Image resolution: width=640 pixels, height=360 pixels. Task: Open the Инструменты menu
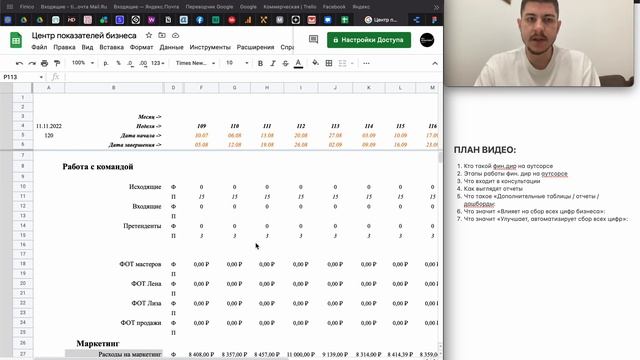click(x=210, y=47)
